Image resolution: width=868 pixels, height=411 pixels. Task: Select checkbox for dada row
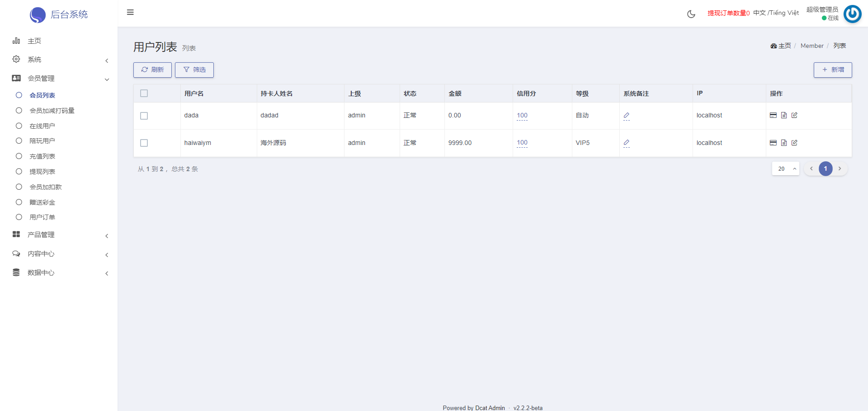(144, 116)
